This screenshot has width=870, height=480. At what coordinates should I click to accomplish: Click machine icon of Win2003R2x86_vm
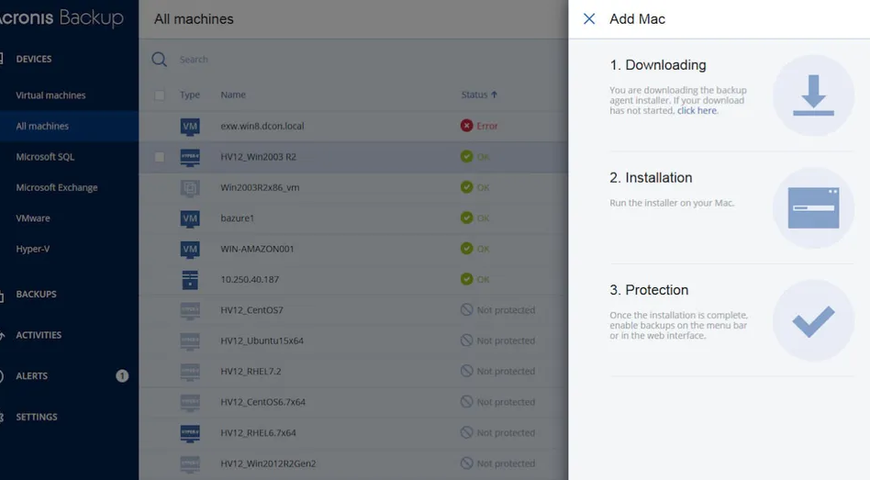(190, 188)
